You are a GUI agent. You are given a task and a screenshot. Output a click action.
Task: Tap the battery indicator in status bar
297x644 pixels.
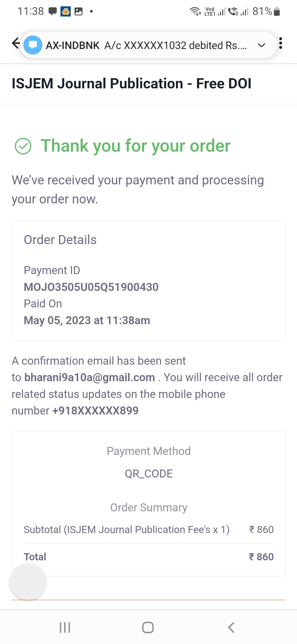pyautogui.click(x=277, y=12)
